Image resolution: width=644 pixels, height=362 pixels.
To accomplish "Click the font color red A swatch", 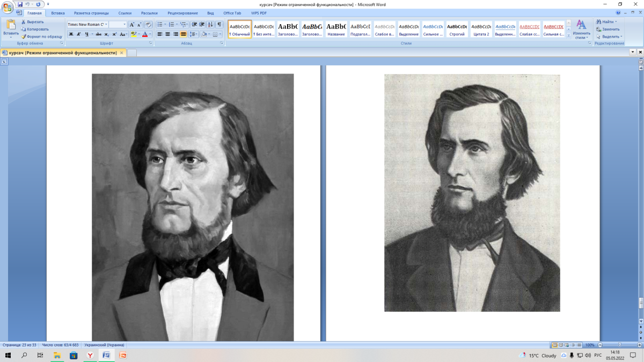I will 145,34.
